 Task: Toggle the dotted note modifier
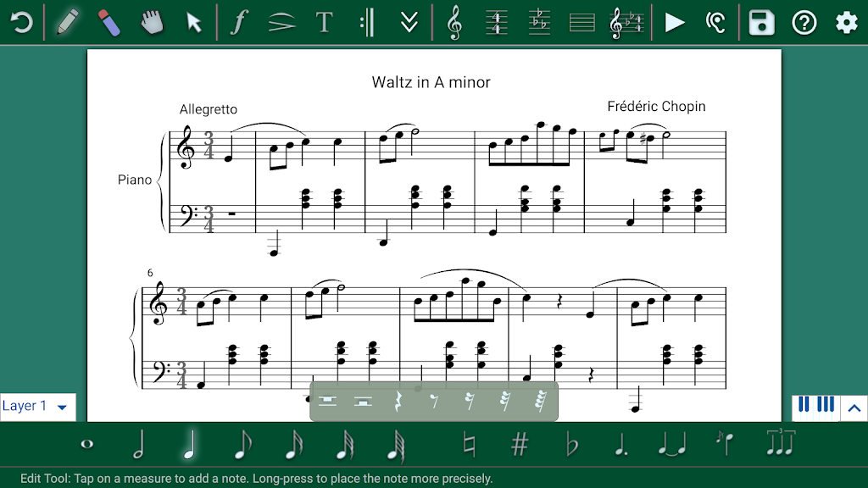pos(621,444)
